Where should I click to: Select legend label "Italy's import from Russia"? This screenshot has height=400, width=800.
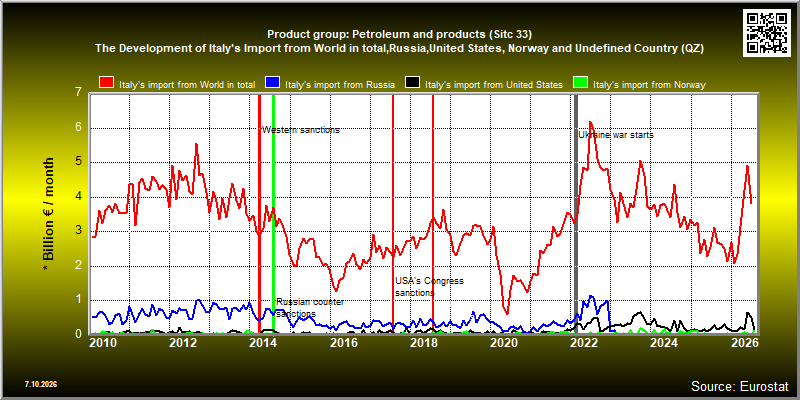point(340,85)
